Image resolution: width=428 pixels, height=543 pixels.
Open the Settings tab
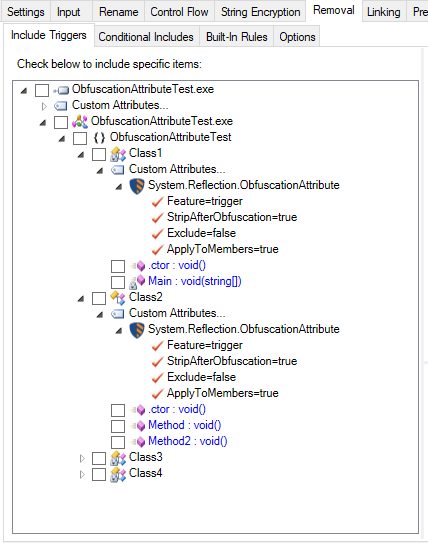pyautogui.click(x=26, y=12)
